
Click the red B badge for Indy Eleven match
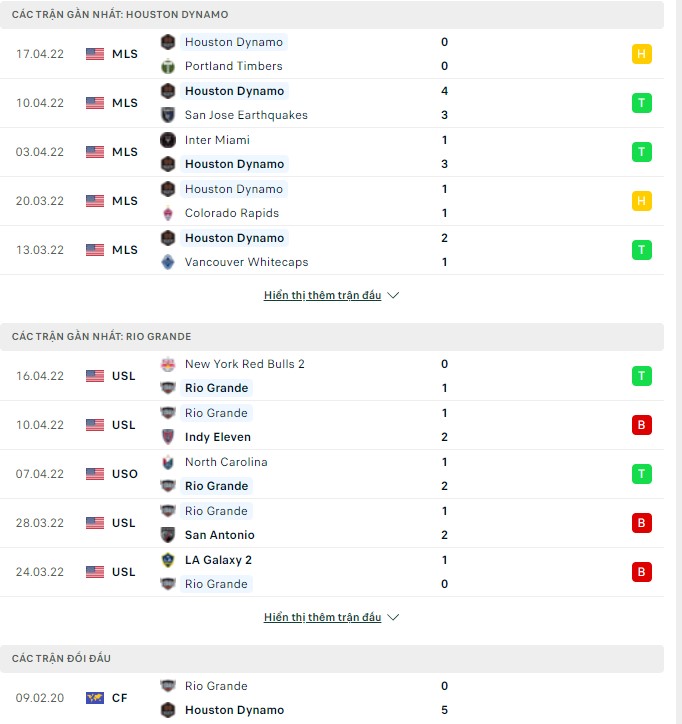point(642,425)
